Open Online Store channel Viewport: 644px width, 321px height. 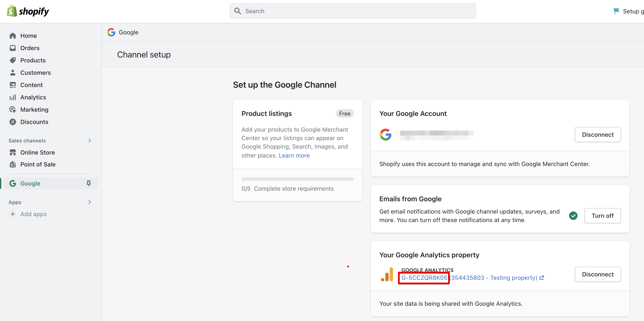pyautogui.click(x=38, y=152)
